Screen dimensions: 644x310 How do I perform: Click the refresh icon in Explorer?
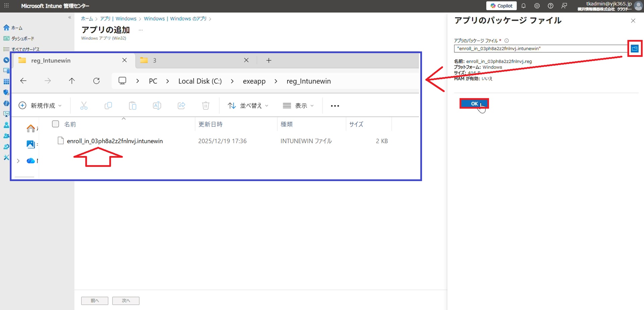pos(96,81)
